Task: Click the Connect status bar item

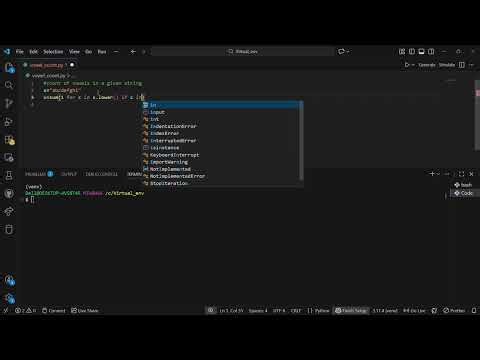Action: (x=54, y=310)
